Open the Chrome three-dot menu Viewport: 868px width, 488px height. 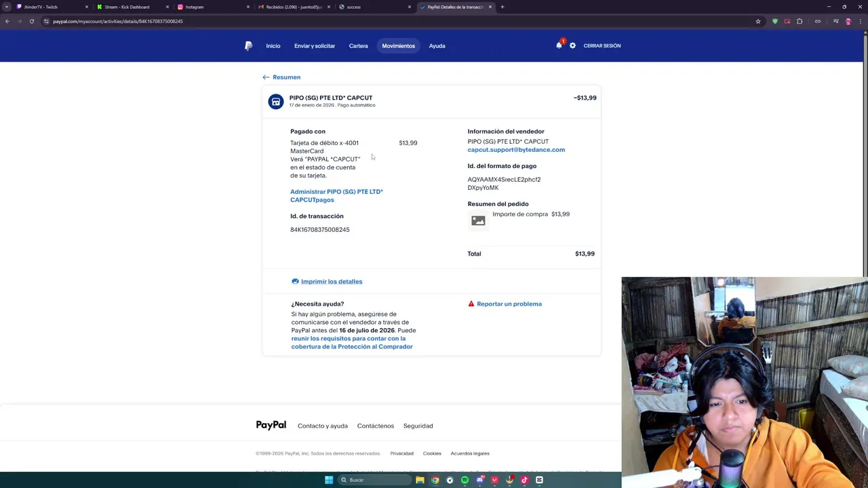tap(861, 21)
